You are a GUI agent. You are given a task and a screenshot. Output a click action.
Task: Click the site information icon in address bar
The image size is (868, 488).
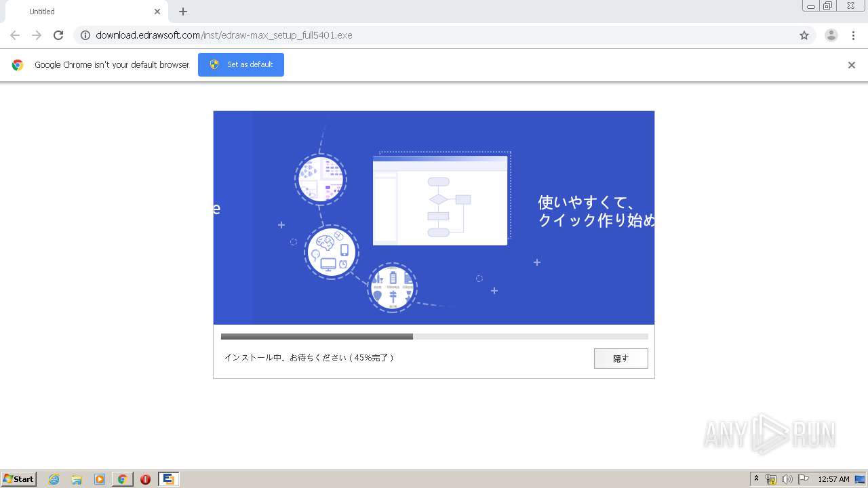[x=85, y=35]
